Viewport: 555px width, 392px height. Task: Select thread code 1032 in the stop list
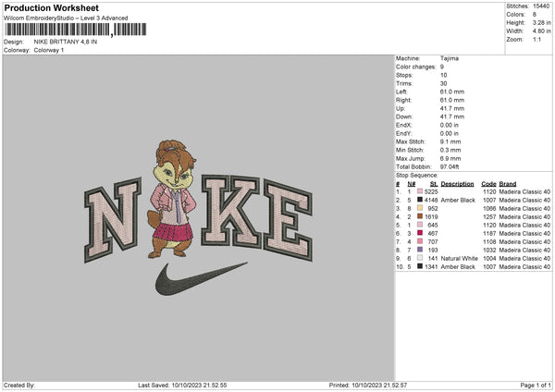click(489, 251)
